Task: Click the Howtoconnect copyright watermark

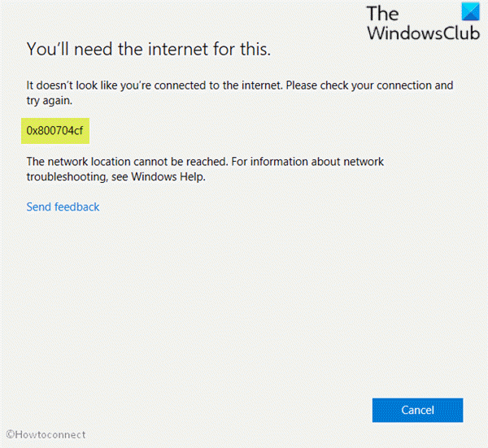Action: 46,434
